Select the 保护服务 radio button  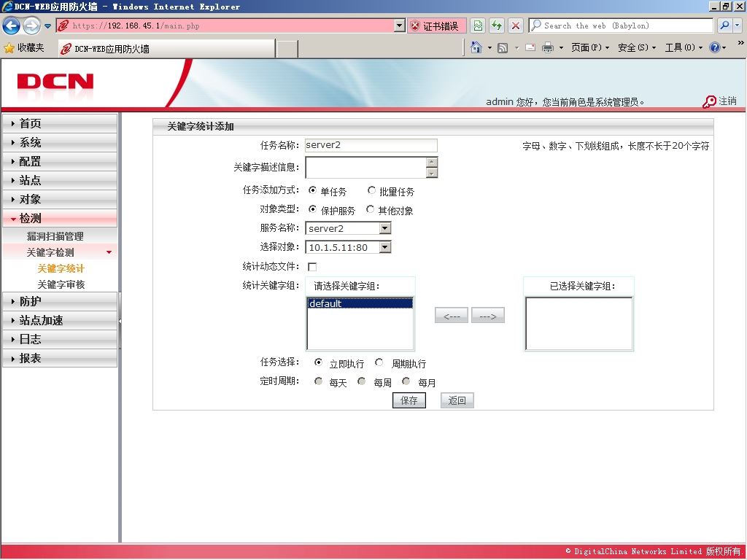(312, 209)
